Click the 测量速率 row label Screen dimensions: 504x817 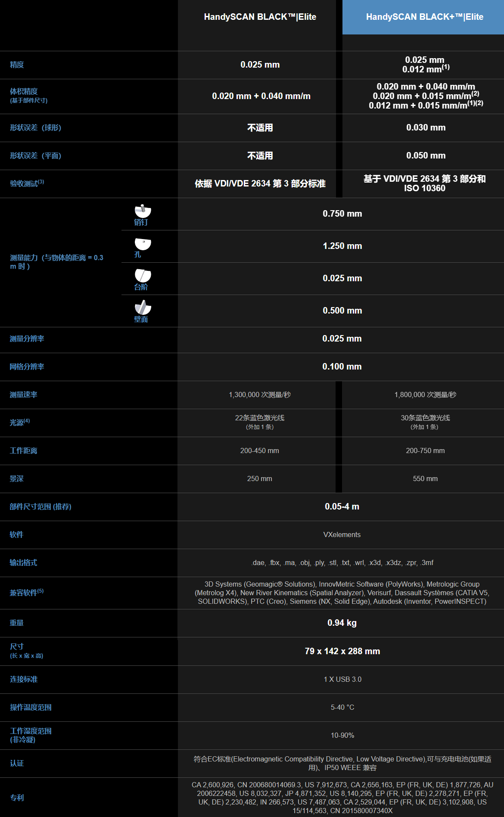click(x=24, y=395)
